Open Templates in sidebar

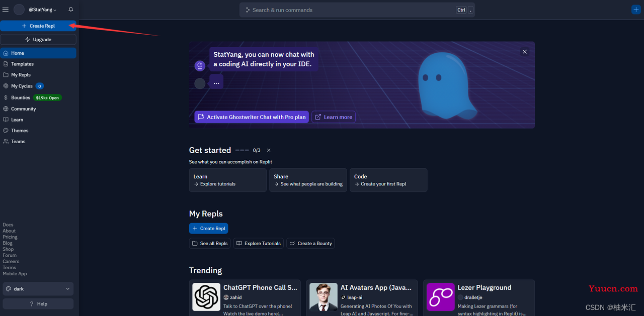point(38,64)
